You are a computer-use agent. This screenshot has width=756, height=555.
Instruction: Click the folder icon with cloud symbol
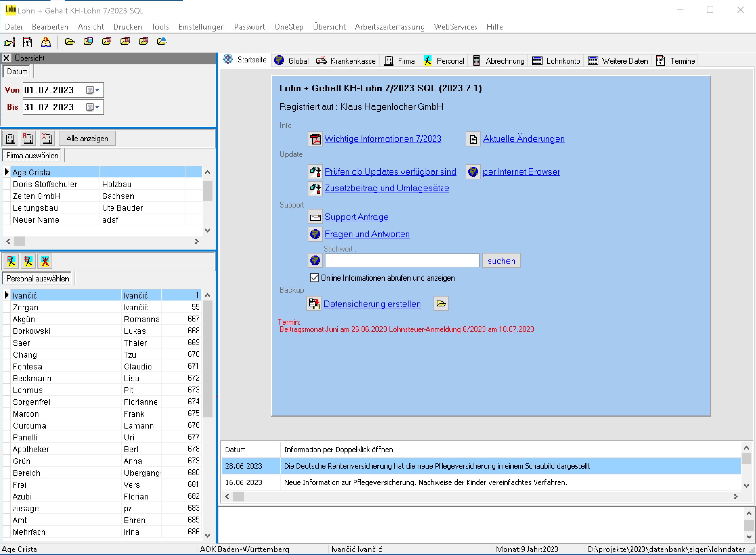click(162, 41)
